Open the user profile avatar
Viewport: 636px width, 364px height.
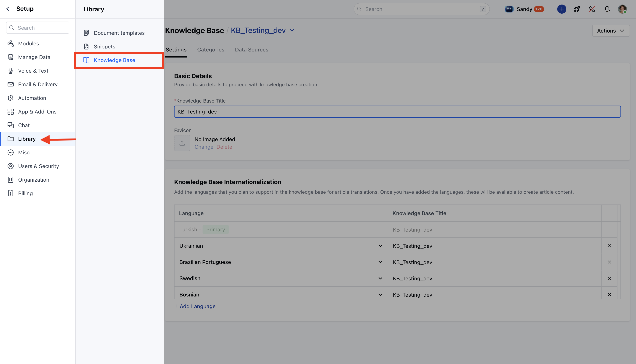point(622,9)
